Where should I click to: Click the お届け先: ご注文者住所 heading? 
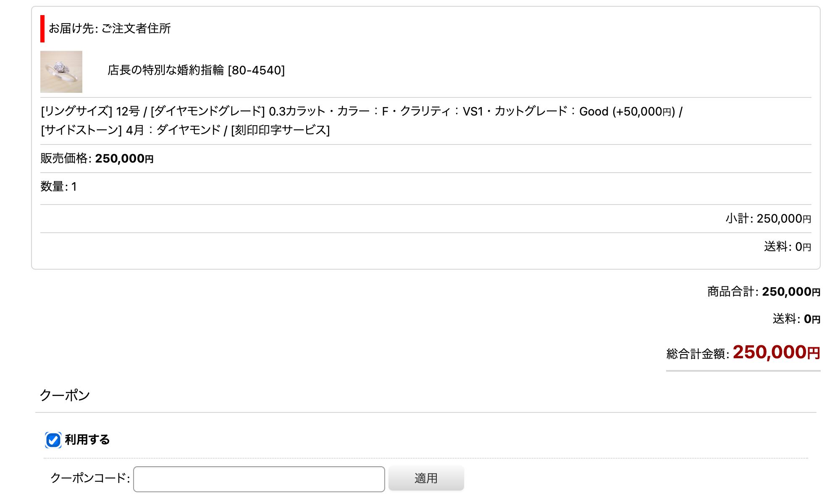click(110, 29)
